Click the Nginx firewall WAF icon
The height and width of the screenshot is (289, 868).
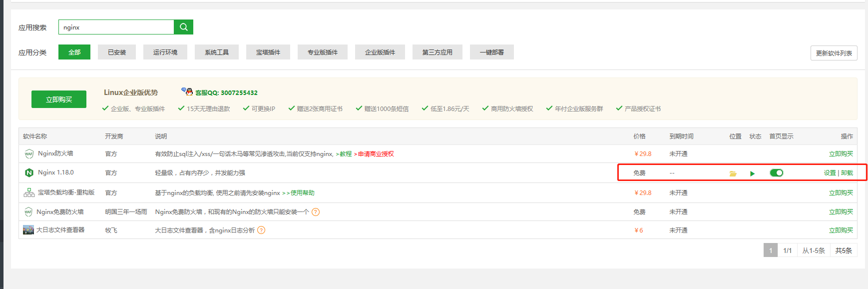pos(29,154)
